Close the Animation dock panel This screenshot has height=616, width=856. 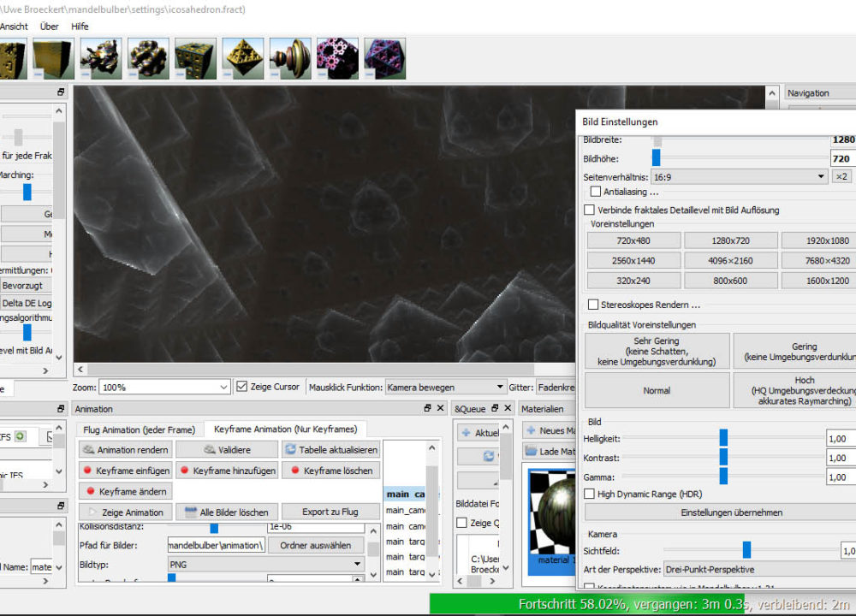click(x=441, y=408)
